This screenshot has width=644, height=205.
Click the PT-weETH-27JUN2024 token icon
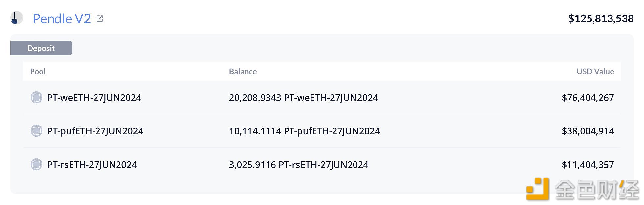point(36,98)
